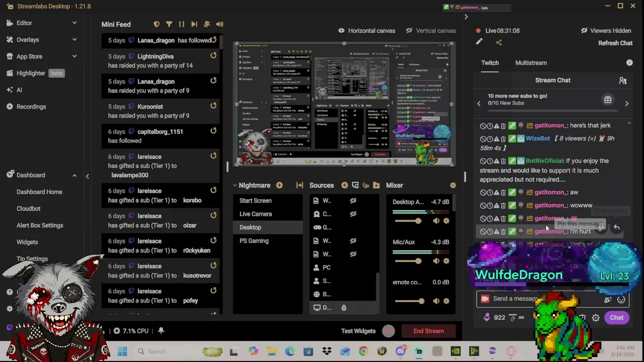
Task: Open the scene transitions icon
Action: coord(300,186)
